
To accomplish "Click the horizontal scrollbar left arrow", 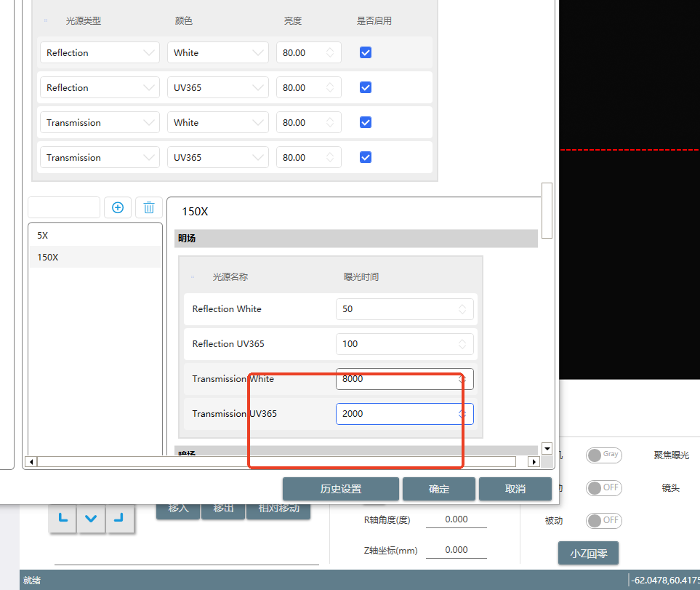I will pos(31,461).
